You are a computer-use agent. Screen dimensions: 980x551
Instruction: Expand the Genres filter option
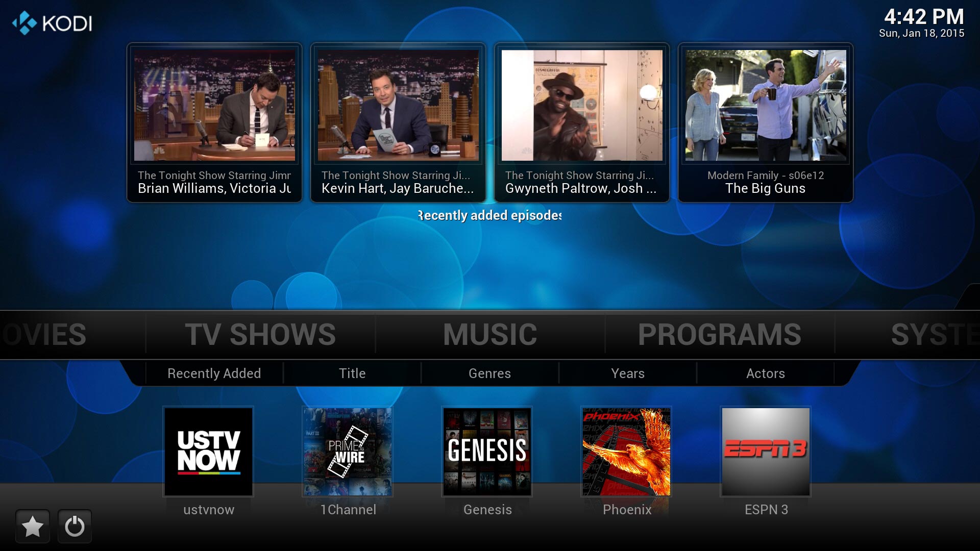click(x=489, y=373)
